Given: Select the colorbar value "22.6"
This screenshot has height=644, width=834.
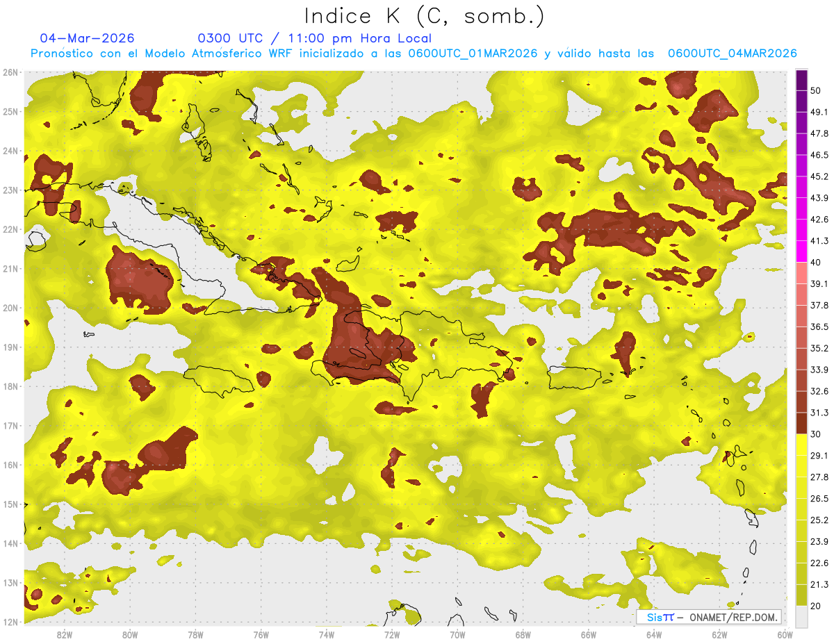Looking at the screenshot, I should (x=819, y=563).
